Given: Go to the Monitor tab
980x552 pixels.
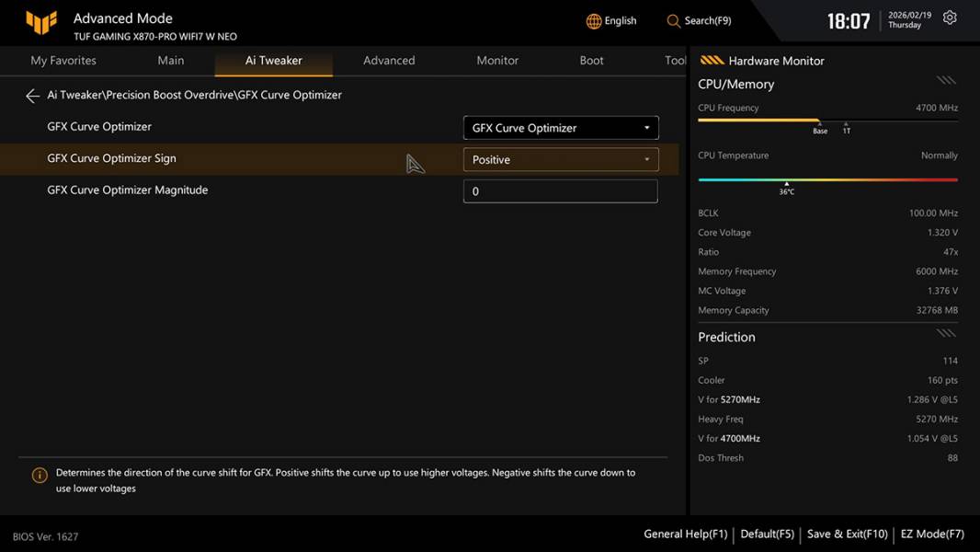Looking at the screenshot, I should 497,61.
